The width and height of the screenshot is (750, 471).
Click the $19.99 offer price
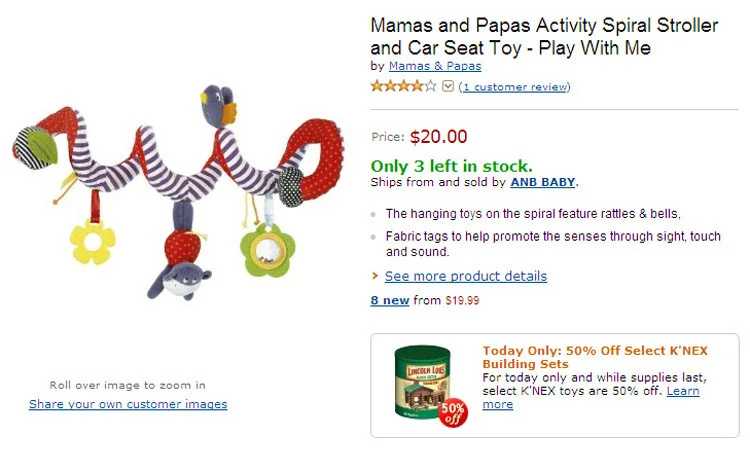(x=462, y=300)
